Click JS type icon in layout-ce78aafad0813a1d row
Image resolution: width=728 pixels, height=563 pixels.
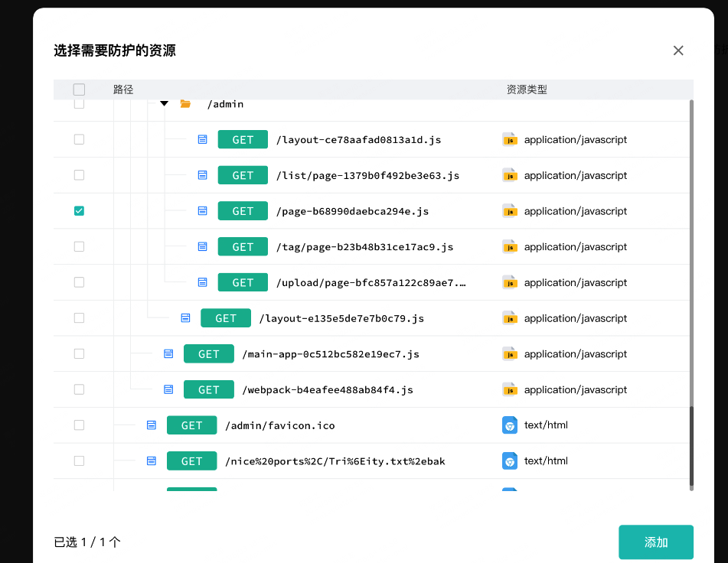[x=510, y=139]
